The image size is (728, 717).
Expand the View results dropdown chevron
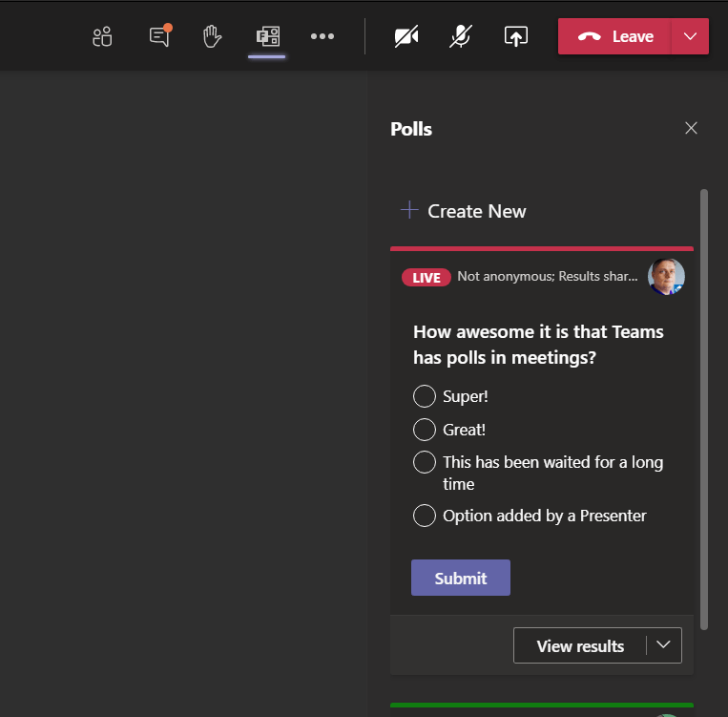coord(664,645)
